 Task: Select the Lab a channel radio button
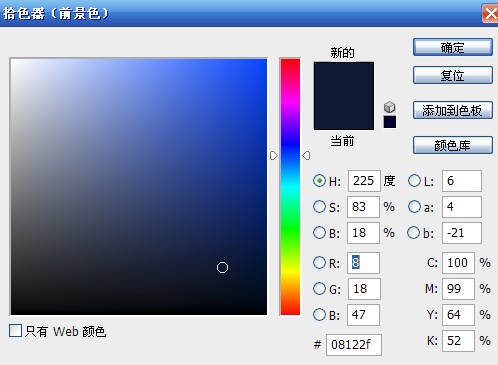pos(414,207)
